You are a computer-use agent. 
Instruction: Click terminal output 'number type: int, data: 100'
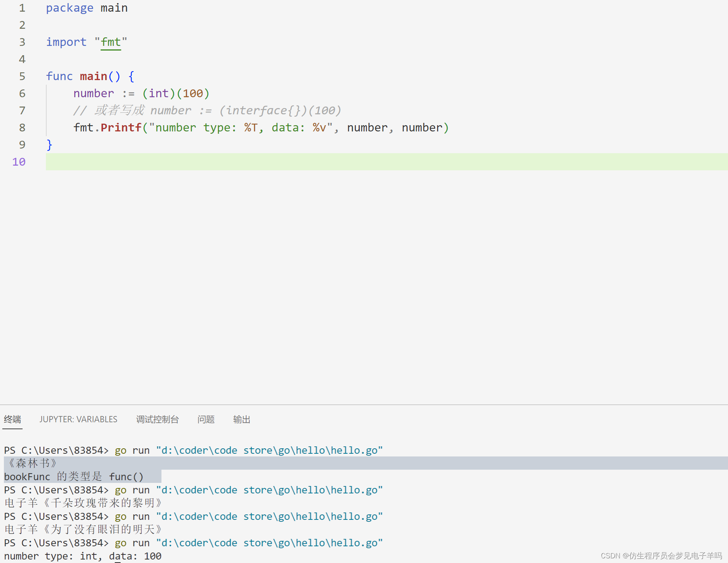(x=83, y=556)
